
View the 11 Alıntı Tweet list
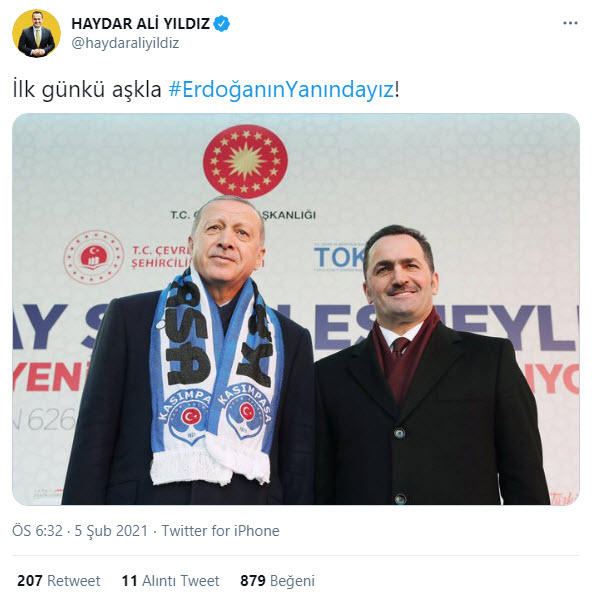pos(170,581)
